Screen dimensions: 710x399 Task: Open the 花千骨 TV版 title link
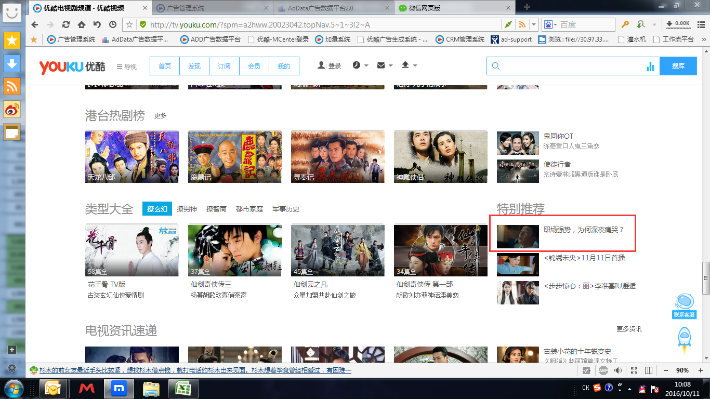pyautogui.click(x=106, y=284)
